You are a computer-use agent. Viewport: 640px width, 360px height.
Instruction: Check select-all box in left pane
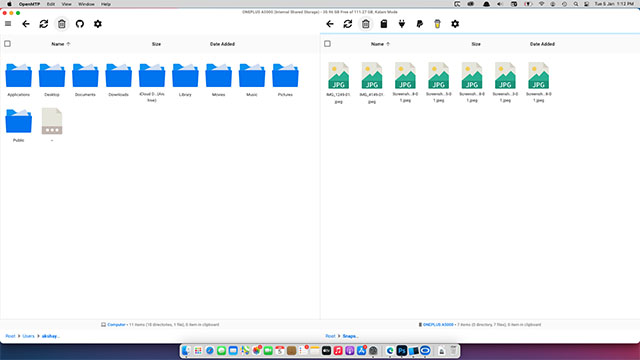click(7, 44)
